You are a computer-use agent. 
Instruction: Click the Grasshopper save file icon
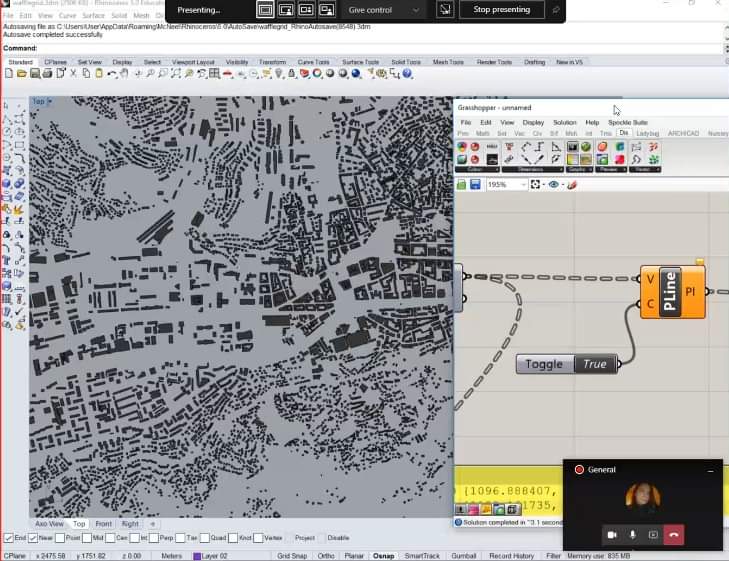tap(475, 185)
